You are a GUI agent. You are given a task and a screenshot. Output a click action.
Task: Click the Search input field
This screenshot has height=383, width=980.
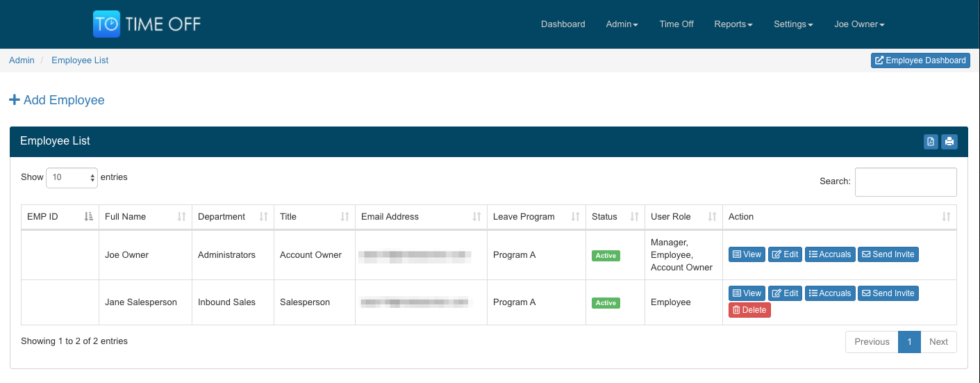click(x=905, y=182)
